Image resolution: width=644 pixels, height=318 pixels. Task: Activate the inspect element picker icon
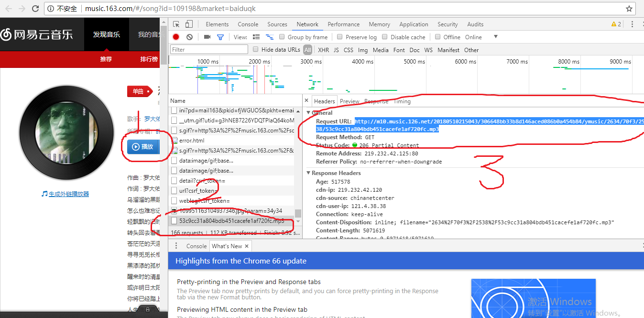click(176, 24)
